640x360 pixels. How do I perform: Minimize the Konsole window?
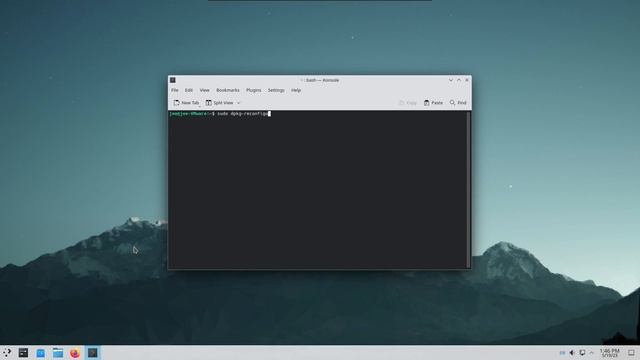[x=451, y=80]
